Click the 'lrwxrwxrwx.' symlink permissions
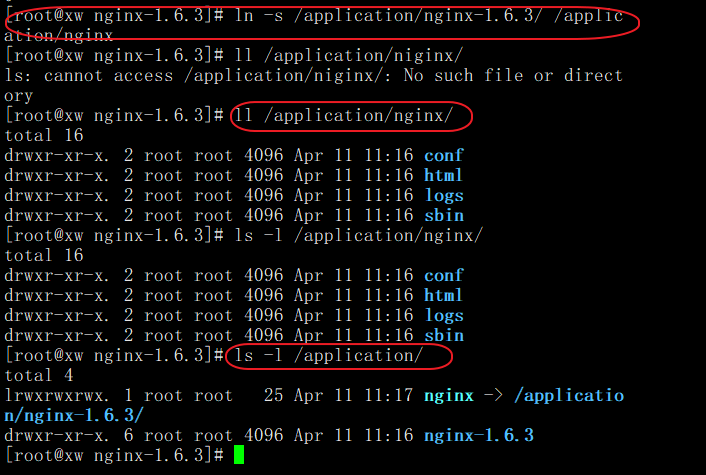Viewport: 706px width, 475px height. [x=57, y=395]
